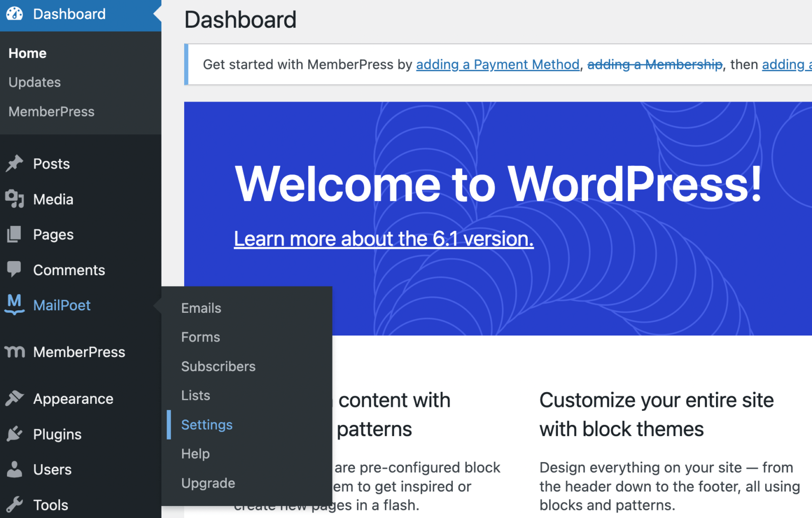Expand the Users submenu

52,469
